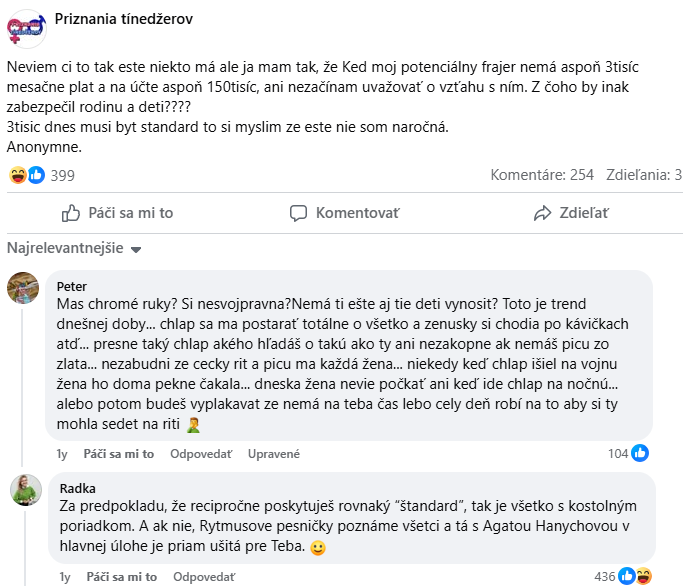
Task: Toggle Páči sa mi to on Peter's comment
Action: pos(120,454)
